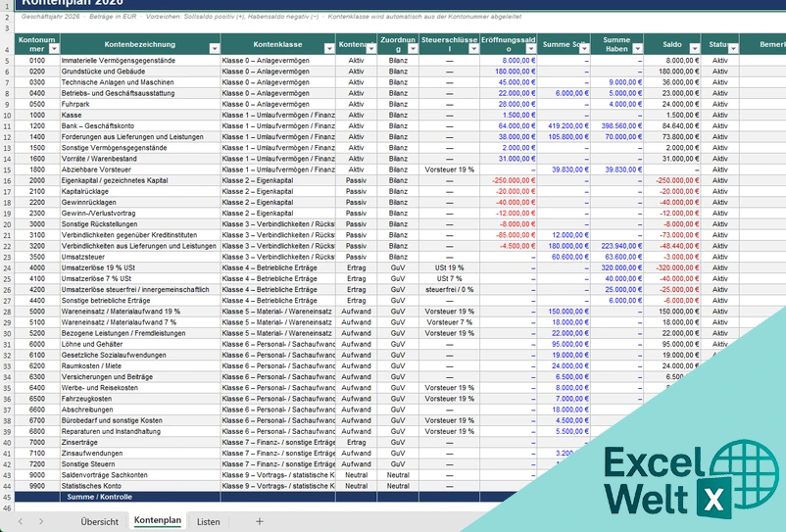The height and width of the screenshot is (532, 786).
Task: Select cell 'Verbindlichkeiten gegenüber Kreditinstituten'
Action: 140,235
